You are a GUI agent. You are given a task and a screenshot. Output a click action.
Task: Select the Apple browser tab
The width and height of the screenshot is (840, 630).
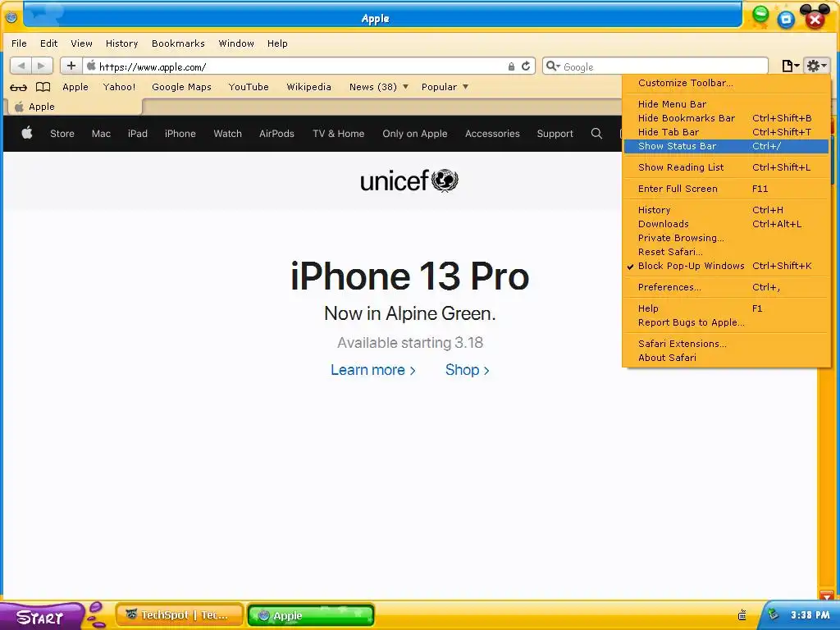pyautogui.click(x=73, y=107)
